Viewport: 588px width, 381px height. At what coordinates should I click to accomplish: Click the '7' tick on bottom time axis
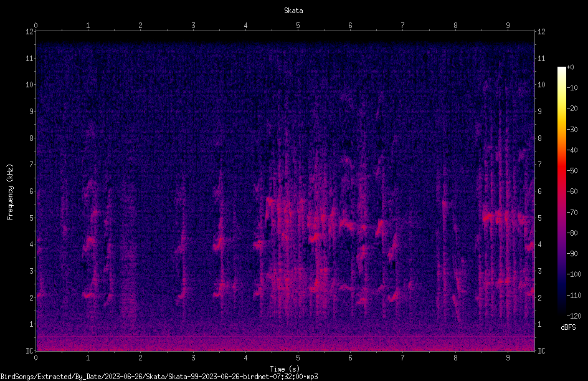(403, 358)
